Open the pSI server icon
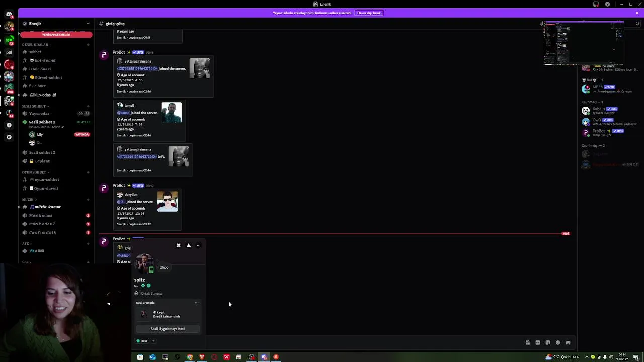 [x=9, y=52]
